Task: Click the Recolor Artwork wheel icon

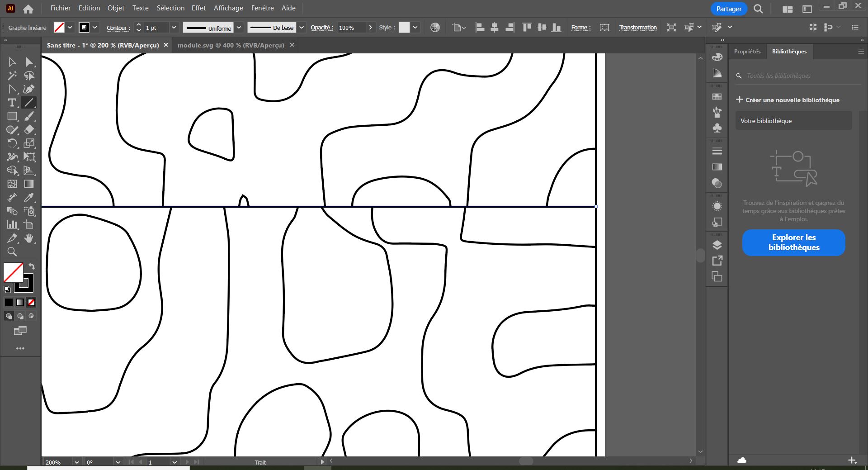Action: [x=435, y=28]
